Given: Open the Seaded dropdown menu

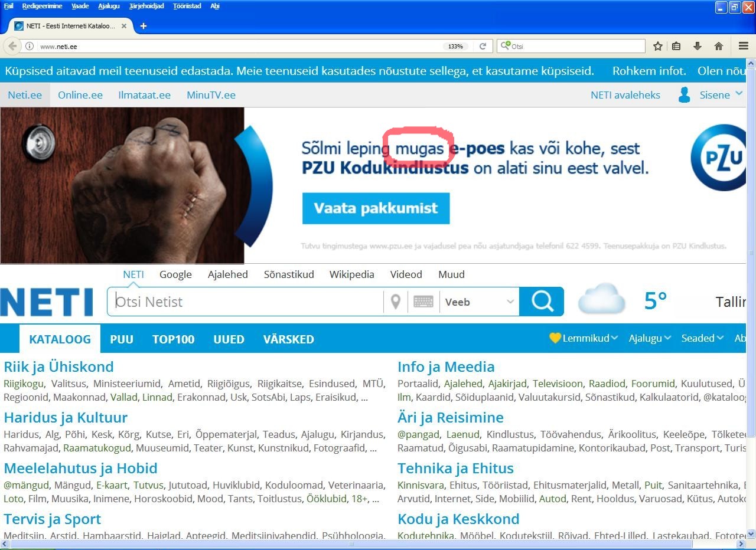Looking at the screenshot, I should [x=702, y=338].
